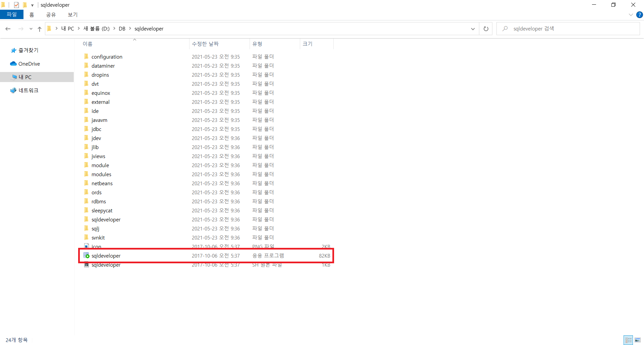Viewport: 644px width, 345px height.
Task: Select the sqlj folder name
Action: tap(95, 229)
